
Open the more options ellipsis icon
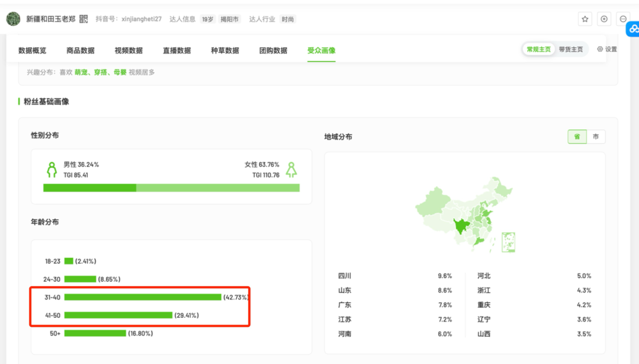click(x=623, y=19)
